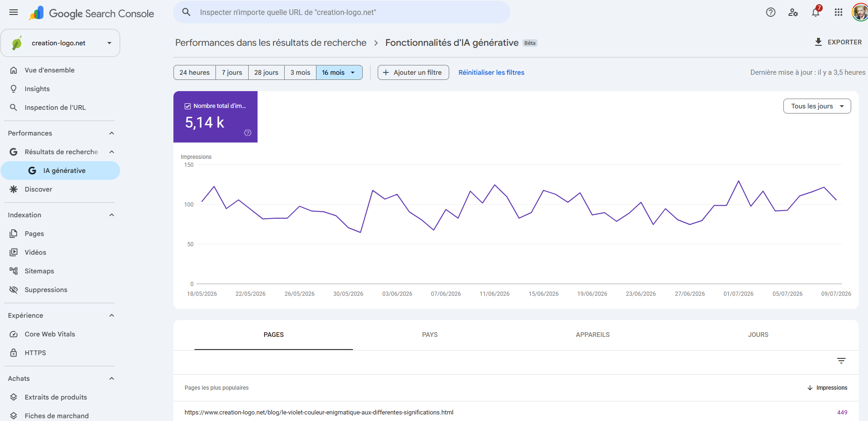Click the URL inspection search field
Image resolution: width=868 pixels, height=421 pixels.
tap(342, 12)
